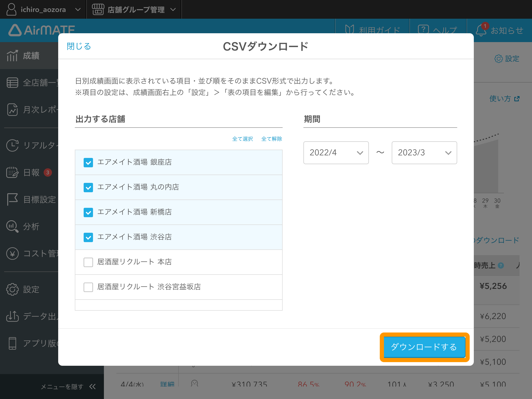Click 全て選択 to select all stores
The image size is (532, 399).
(242, 139)
